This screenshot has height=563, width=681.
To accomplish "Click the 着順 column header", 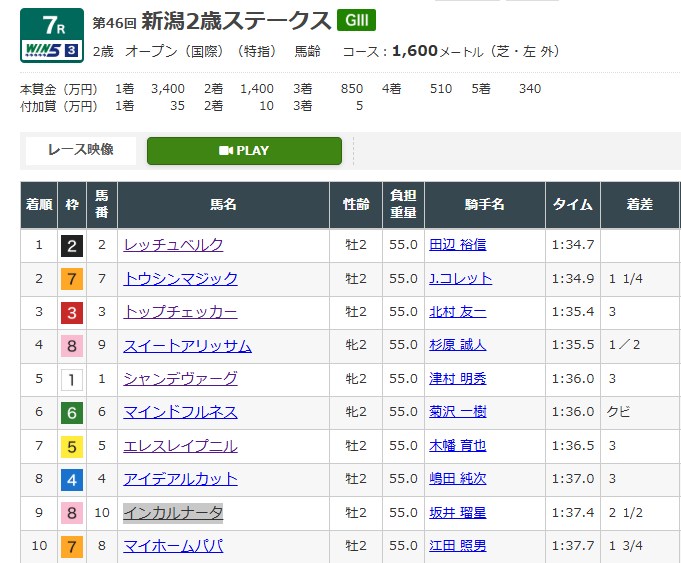I will 39,205.
